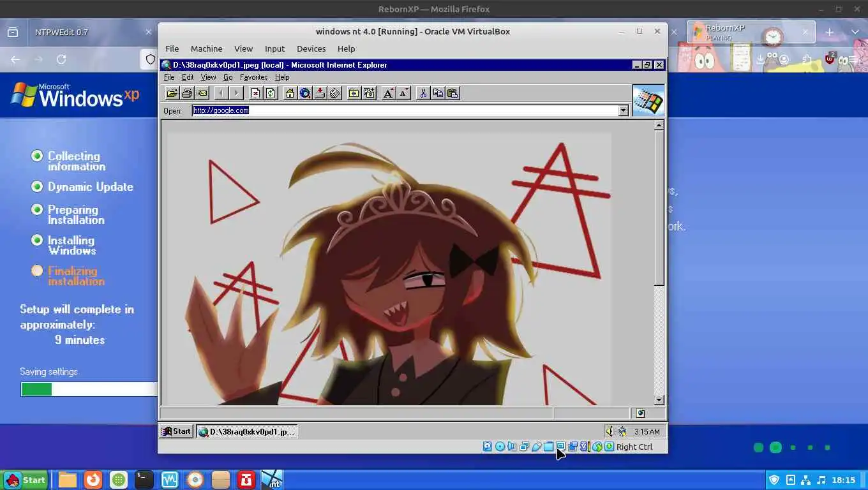Viewport: 868px width, 490px height.
Task: Open the Internet Explorer Go menu
Action: point(228,77)
